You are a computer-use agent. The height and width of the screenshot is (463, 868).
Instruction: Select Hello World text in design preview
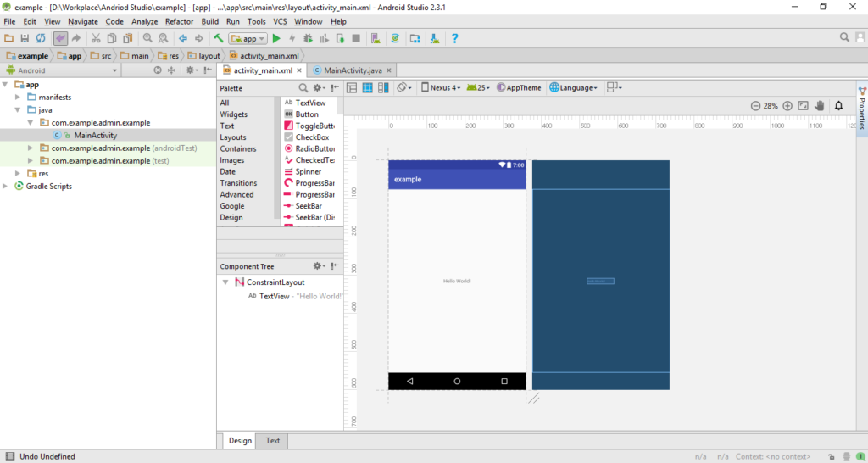457,282
